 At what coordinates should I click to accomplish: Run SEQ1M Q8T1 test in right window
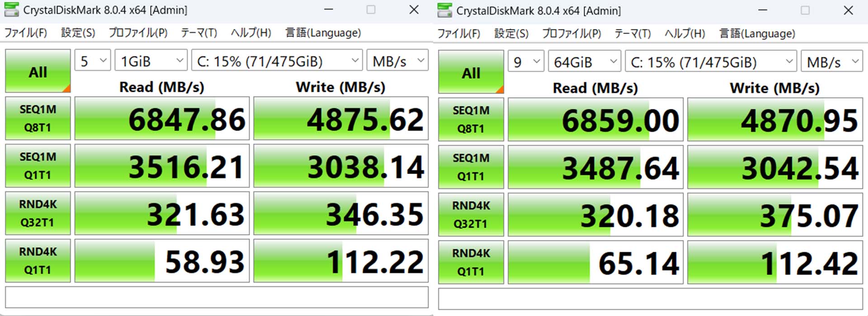tap(471, 119)
